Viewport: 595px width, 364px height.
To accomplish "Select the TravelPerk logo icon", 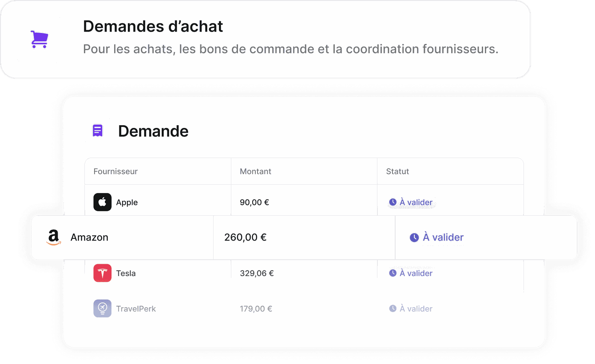I will 103,309.
